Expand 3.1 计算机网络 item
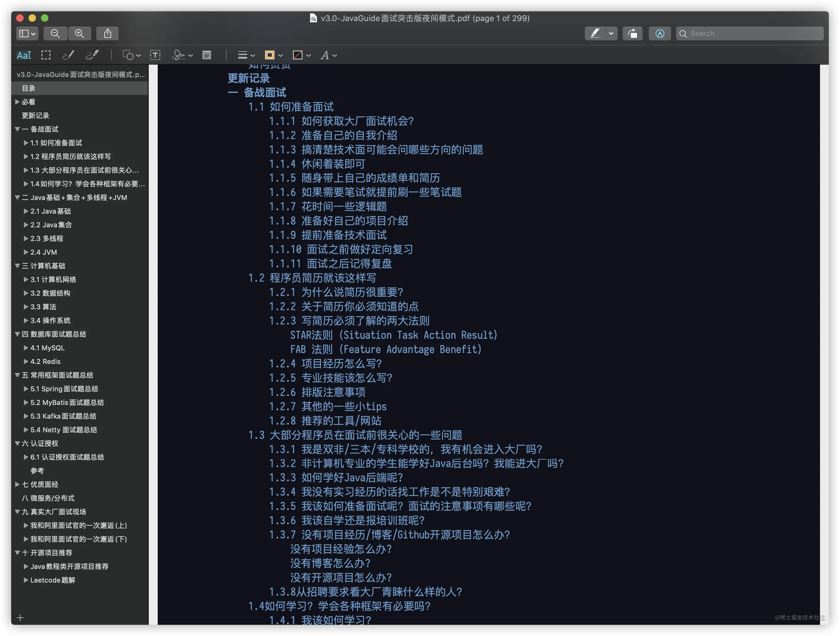Image resolution: width=840 pixels, height=636 pixels. (x=26, y=279)
